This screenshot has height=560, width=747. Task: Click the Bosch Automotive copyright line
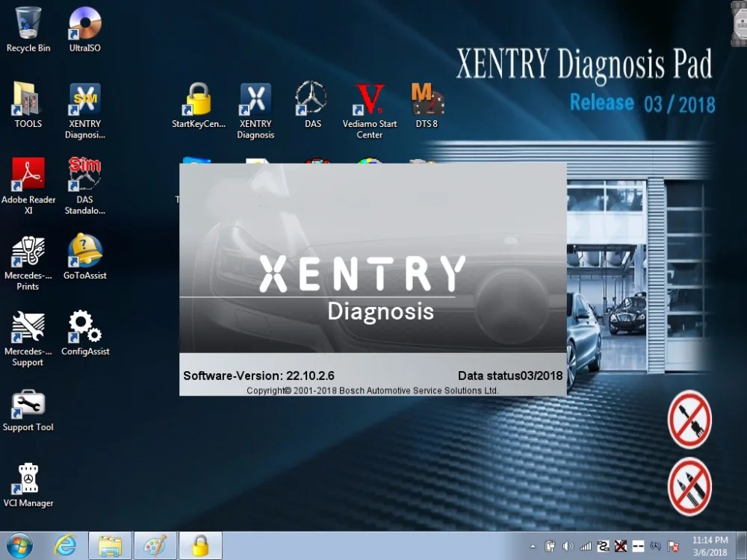373,391
